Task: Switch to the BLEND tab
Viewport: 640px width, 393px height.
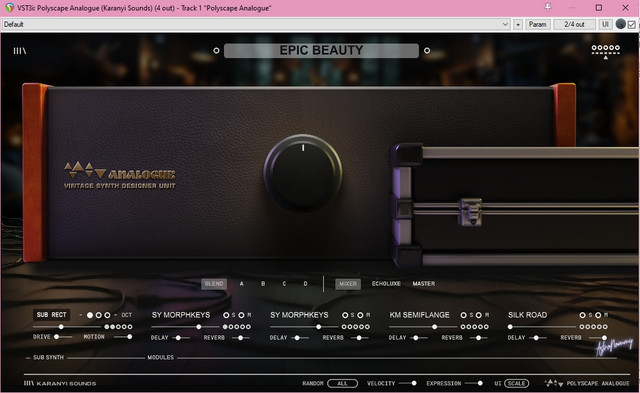Action: 214,284
